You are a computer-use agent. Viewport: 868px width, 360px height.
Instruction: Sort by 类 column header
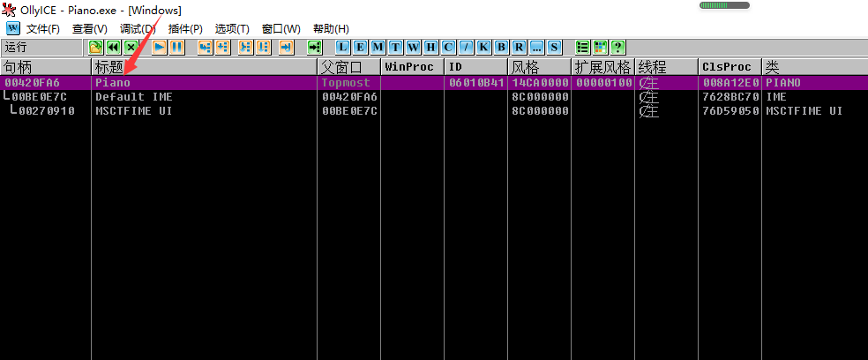pyautogui.click(x=815, y=68)
